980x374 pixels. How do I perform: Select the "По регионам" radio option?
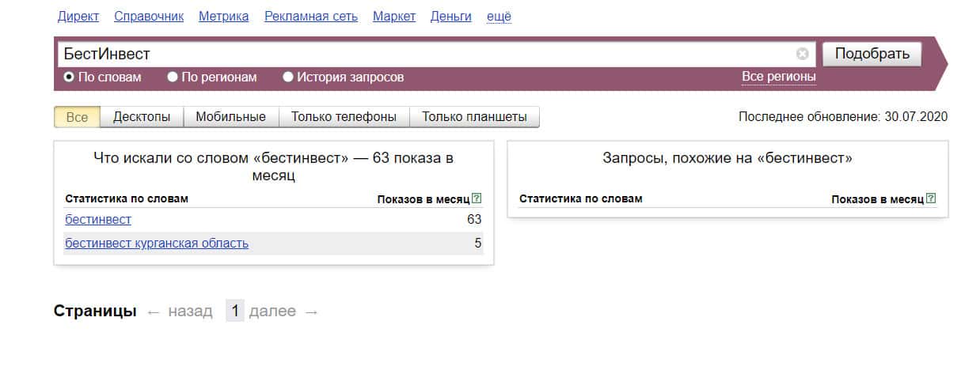pyautogui.click(x=173, y=77)
